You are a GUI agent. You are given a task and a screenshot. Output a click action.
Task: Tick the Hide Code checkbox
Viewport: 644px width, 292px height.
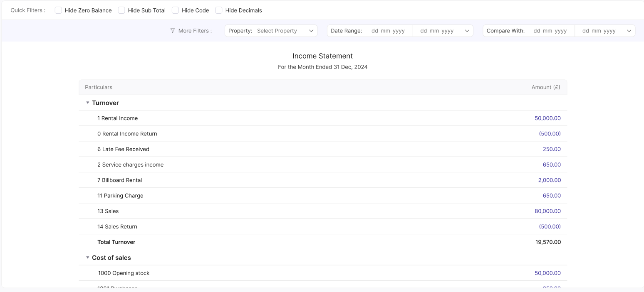[x=175, y=10]
